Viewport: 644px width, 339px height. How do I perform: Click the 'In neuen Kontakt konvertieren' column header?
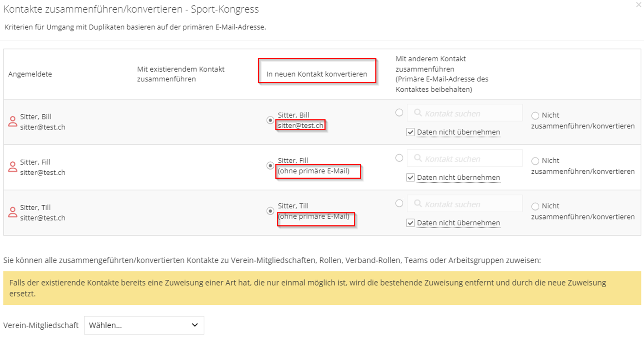click(x=317, y=74)
